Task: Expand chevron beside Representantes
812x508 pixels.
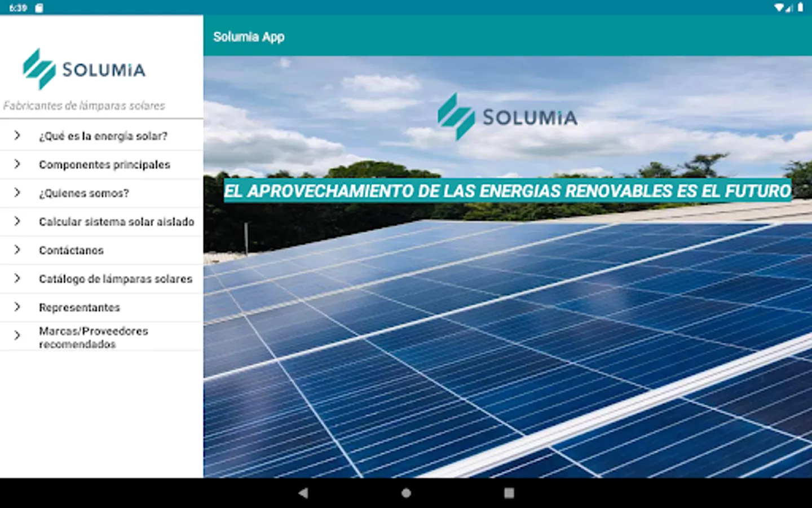Action: [x=17, y=306]
